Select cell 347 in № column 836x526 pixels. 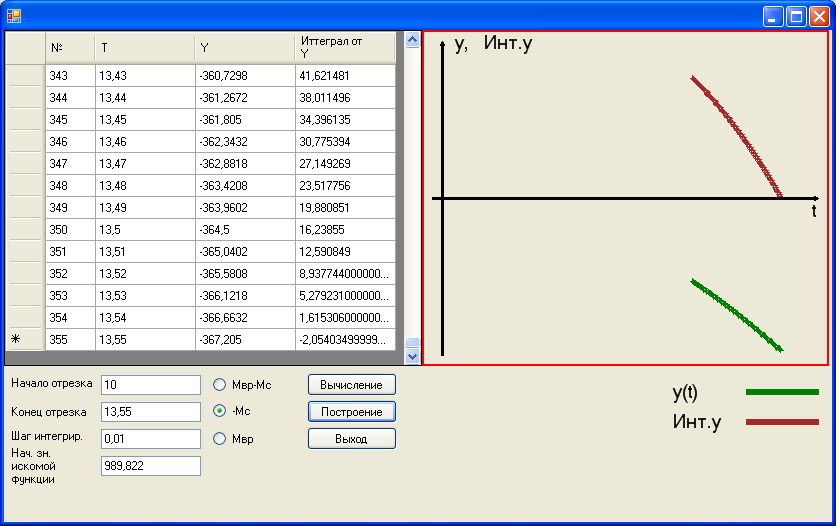pos(70,164)
